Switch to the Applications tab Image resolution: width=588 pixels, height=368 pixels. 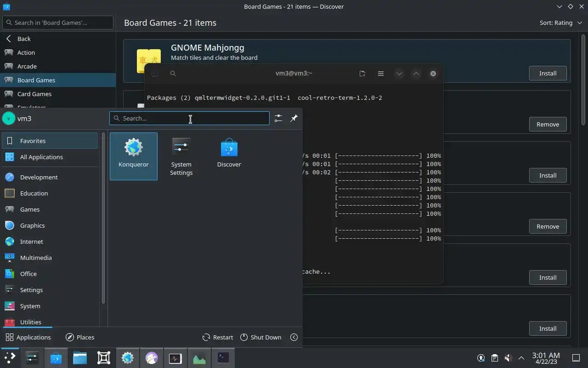coord(28,337)
